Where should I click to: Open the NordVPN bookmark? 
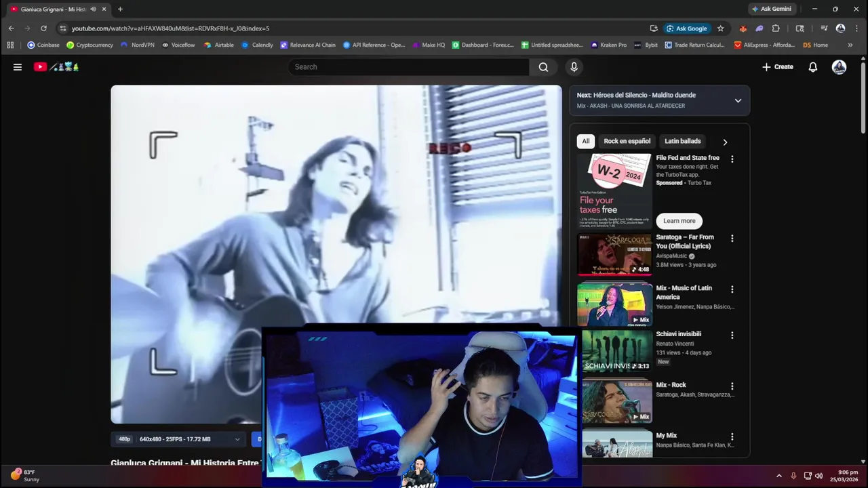(x=138, y=45)
